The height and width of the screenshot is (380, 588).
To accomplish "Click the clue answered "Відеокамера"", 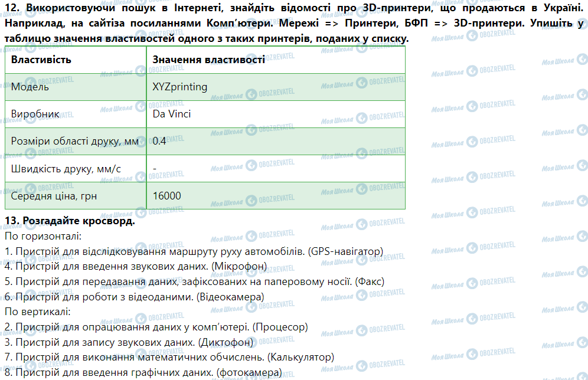I will (x=134, y=296).
